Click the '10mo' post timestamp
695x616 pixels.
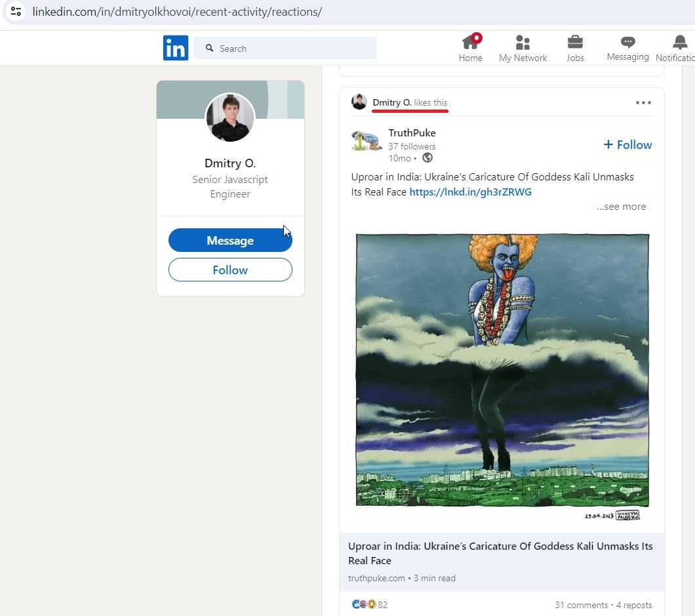click(400, 158)
